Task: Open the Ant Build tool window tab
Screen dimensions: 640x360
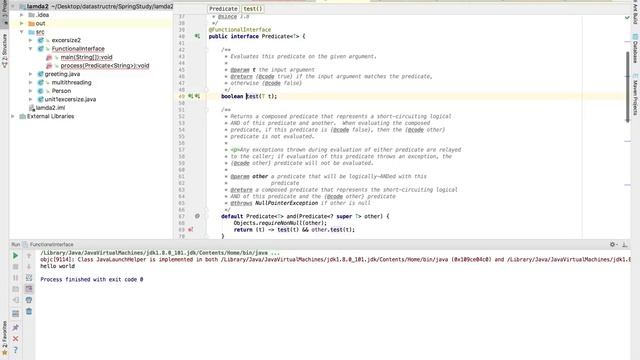Action: (x=636, y=12)
